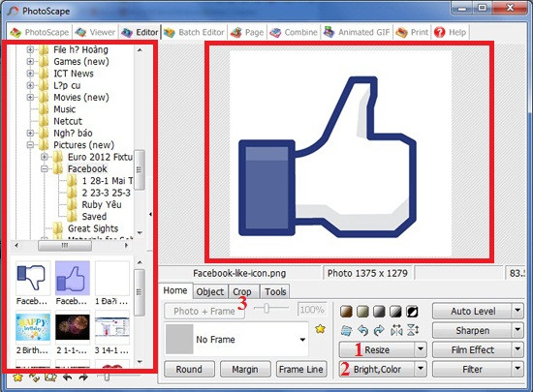533x392 pixels.
Task: Collapse the Pictures (new) folder
Action: coord(30,145)
